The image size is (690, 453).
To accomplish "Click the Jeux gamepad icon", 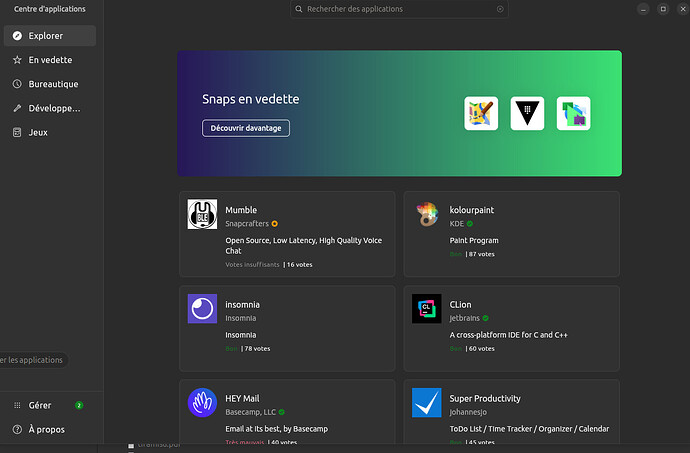I will [17, 132].
